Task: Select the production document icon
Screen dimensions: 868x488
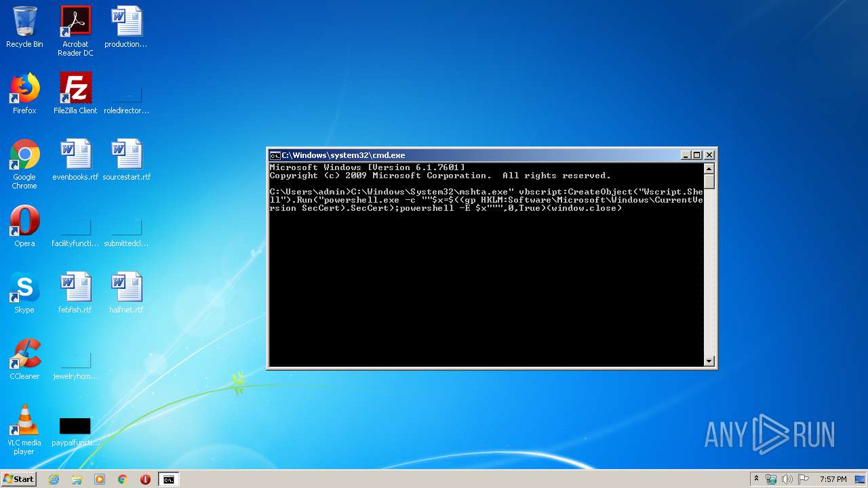Action: [126, 27]
